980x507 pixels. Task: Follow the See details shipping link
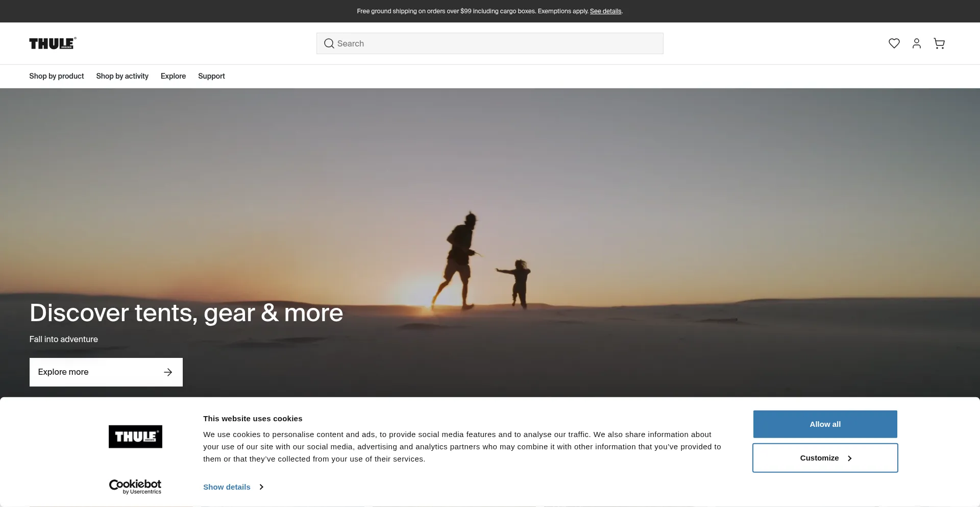(605, 11)
